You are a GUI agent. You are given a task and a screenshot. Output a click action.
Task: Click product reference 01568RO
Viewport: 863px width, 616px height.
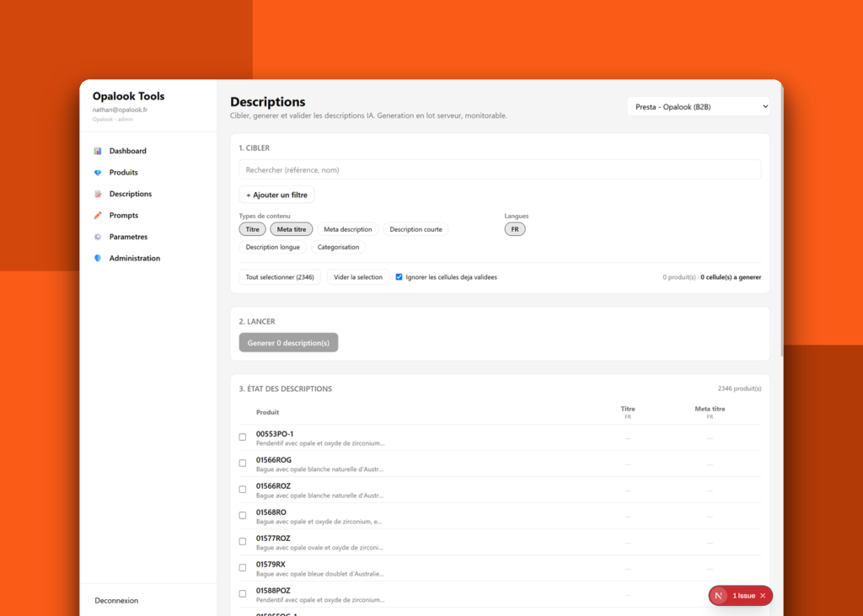(271, 512)
